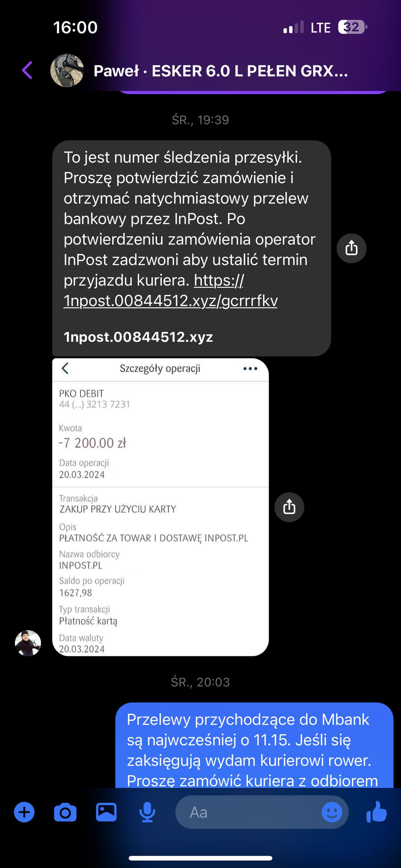Open Paweł's listing profile picture
Screen dimensions: 401x868
(x=67, y=70)
